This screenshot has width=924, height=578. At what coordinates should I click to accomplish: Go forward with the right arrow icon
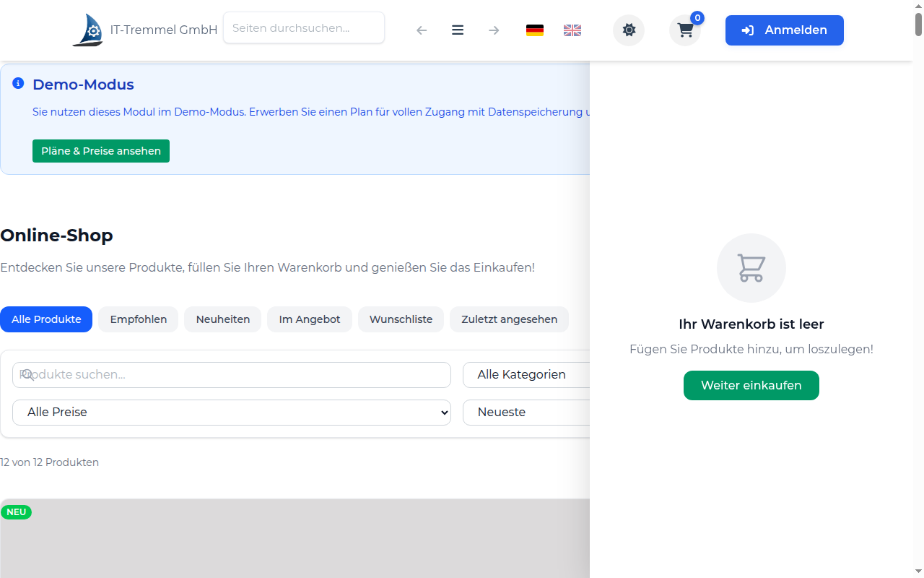click(x=494, y=30)
